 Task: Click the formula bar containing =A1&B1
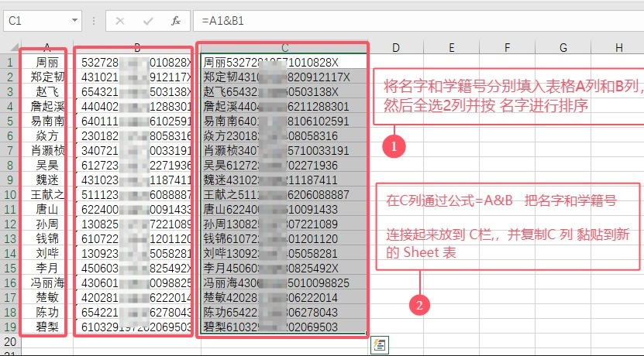coord(419,20)
